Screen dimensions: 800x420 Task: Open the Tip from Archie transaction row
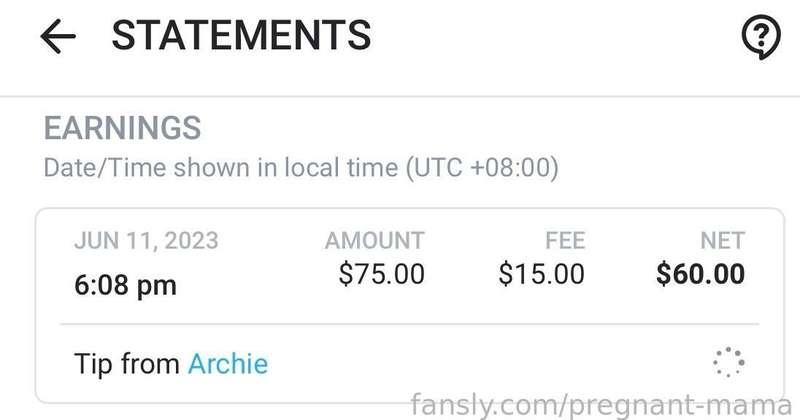tap(410, 363)
